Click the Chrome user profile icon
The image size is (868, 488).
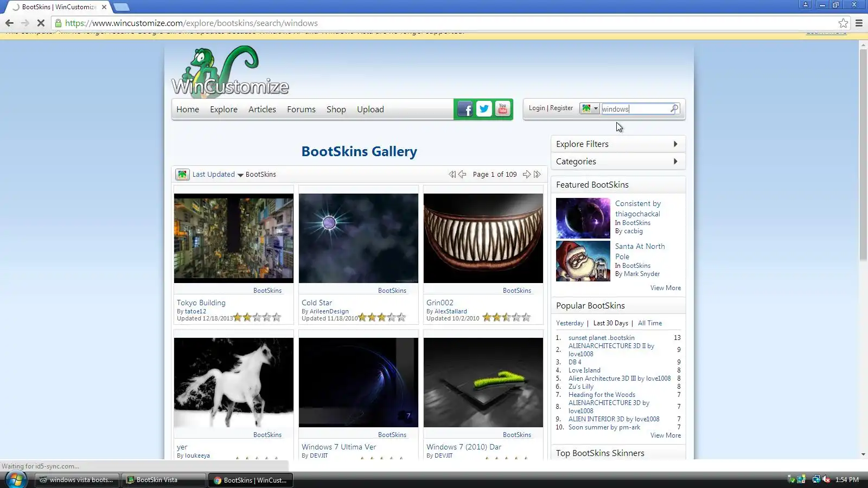click(806, 4)
